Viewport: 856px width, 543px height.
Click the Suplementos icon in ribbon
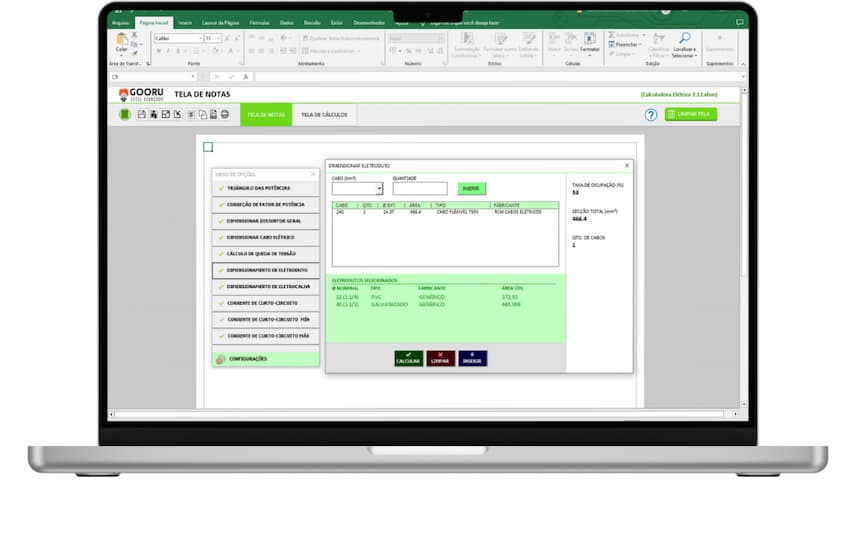[x=720, y=38]
